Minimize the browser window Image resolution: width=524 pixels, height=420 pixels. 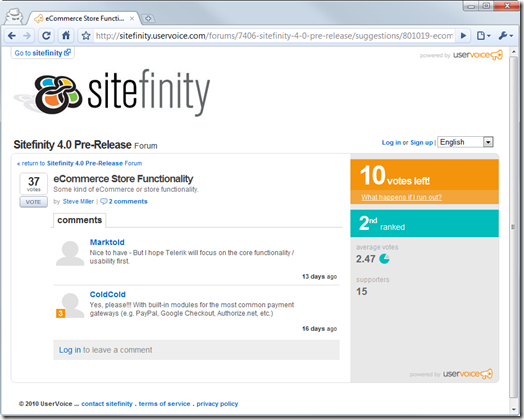[x=471, y=6]
